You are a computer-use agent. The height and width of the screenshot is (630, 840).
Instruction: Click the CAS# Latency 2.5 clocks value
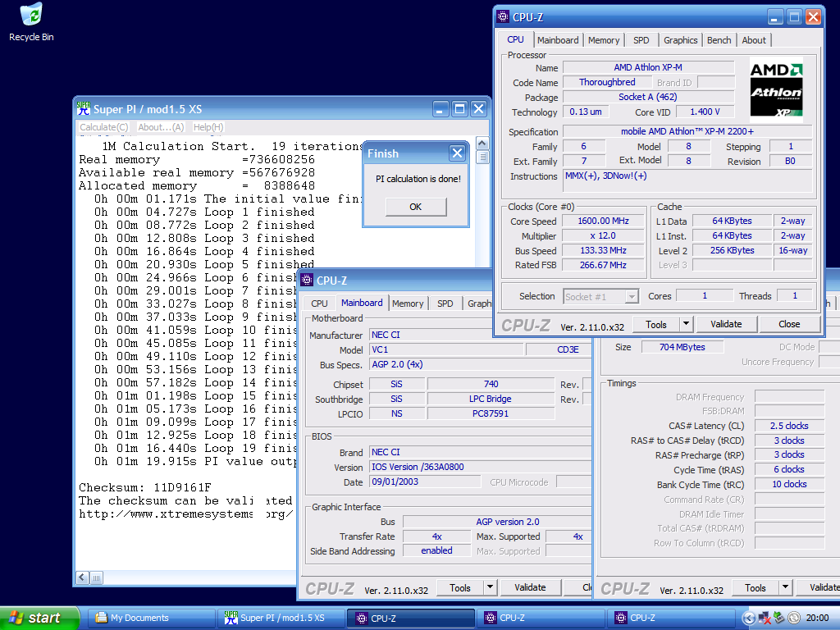(x=789, y=426)
